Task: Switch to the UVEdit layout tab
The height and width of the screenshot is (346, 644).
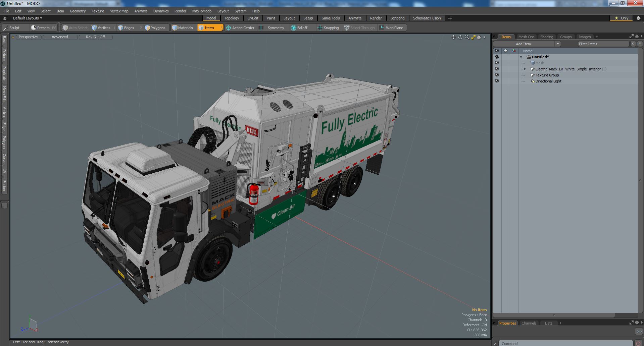Action: 253,18
